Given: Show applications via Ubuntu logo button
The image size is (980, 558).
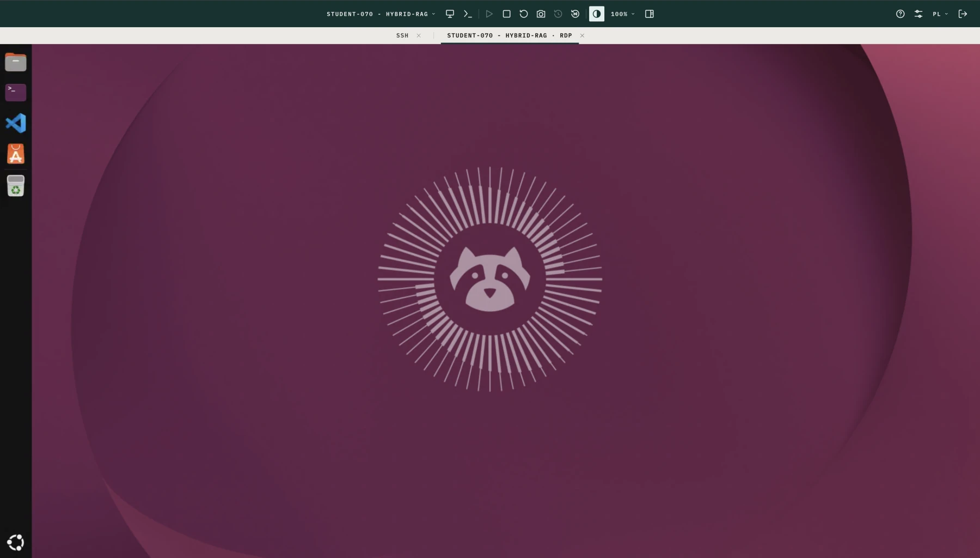Looking at the screenshot, I should pyautogui.click(x=16, y=543).
